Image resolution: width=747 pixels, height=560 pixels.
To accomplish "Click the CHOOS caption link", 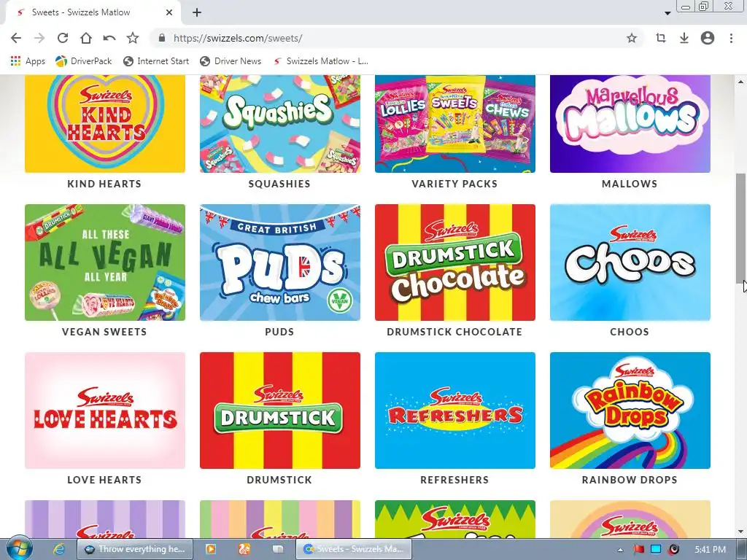I will pyautogui.click(x=630, y=332).
